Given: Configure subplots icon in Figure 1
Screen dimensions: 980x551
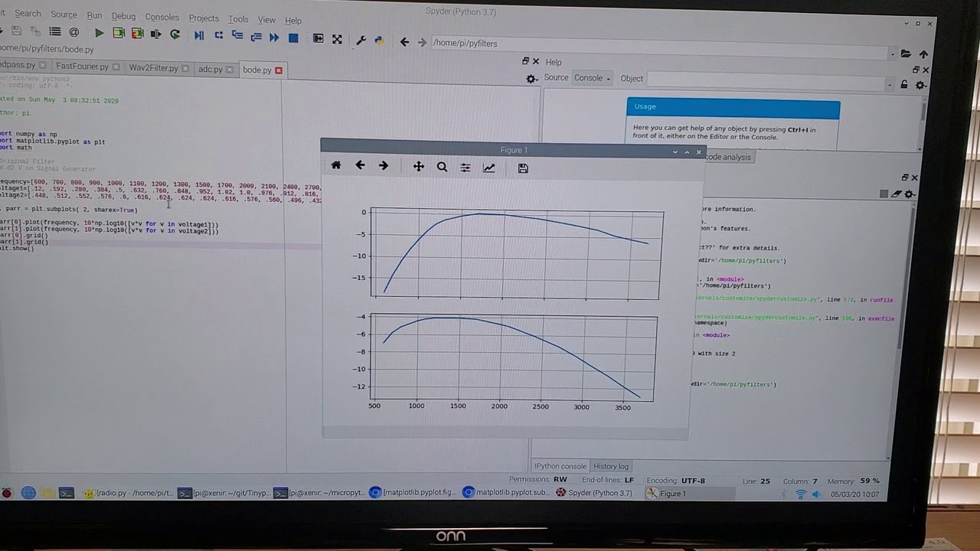Looking at the screenshot, I should [x=465, y=167].
